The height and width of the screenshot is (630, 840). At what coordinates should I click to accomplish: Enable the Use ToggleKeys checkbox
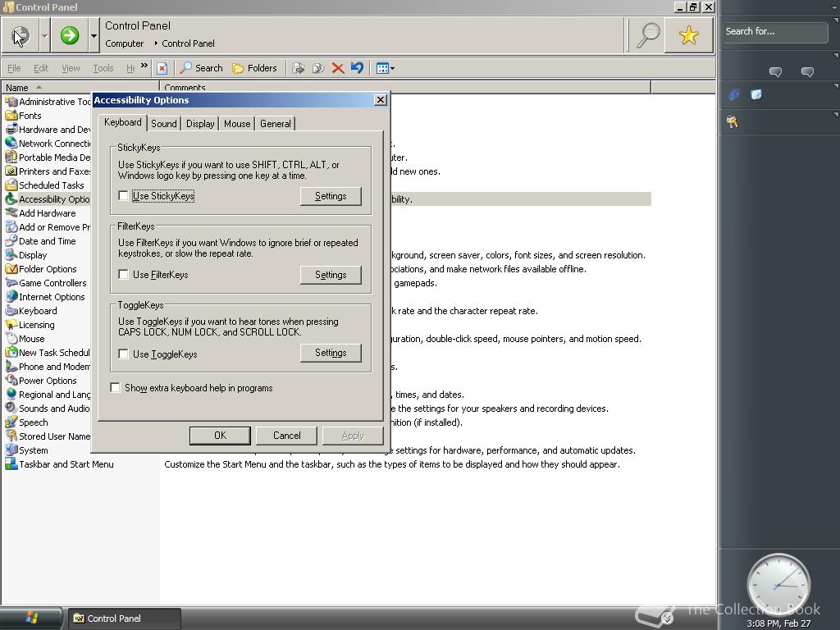pos(123,354)
